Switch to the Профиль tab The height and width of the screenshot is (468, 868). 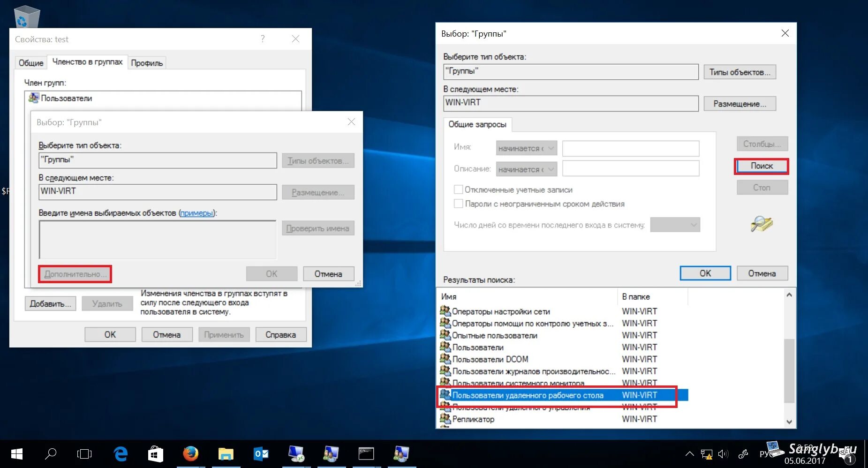pos(147,63)
